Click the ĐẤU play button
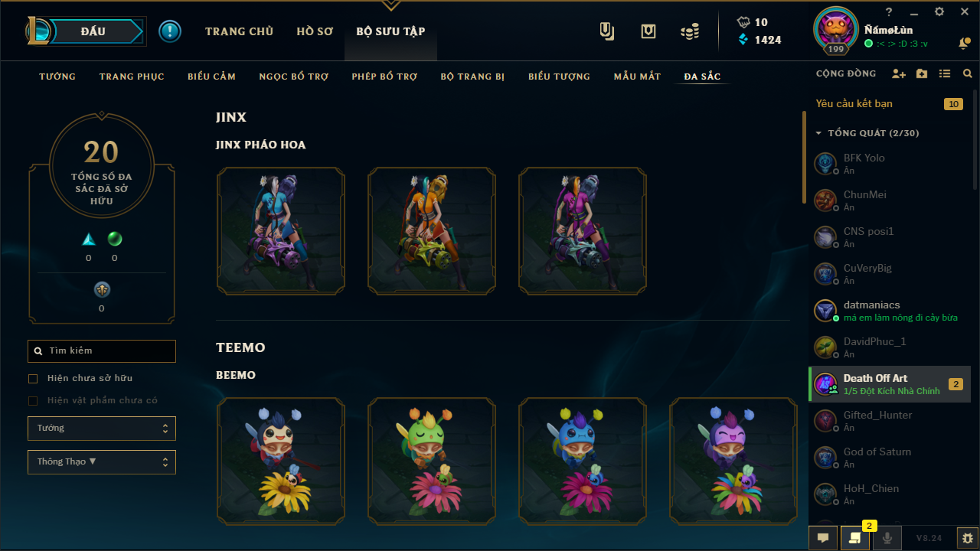The height and width of the screenshot is (551, 980). [92, 31]
